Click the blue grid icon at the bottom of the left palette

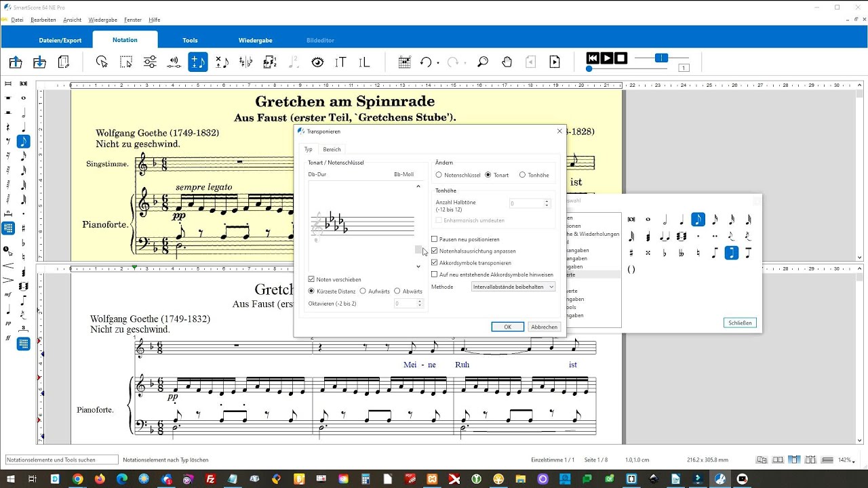click(x=24, y=344)
